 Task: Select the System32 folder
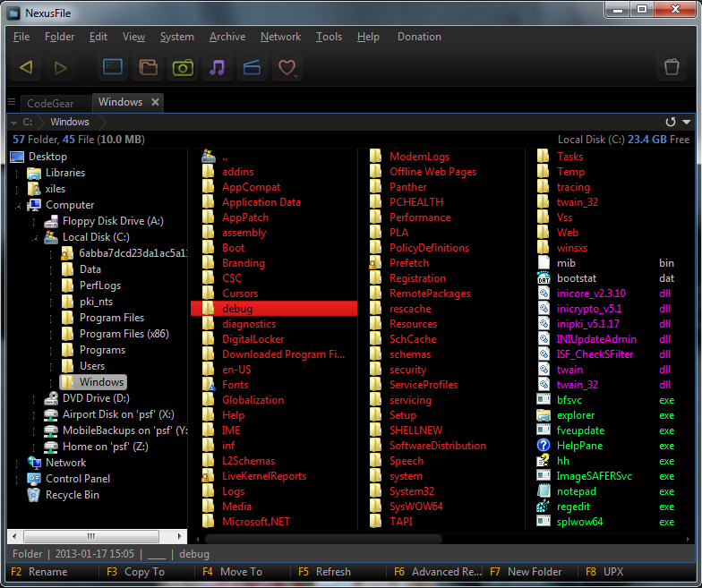pos(412,490)
